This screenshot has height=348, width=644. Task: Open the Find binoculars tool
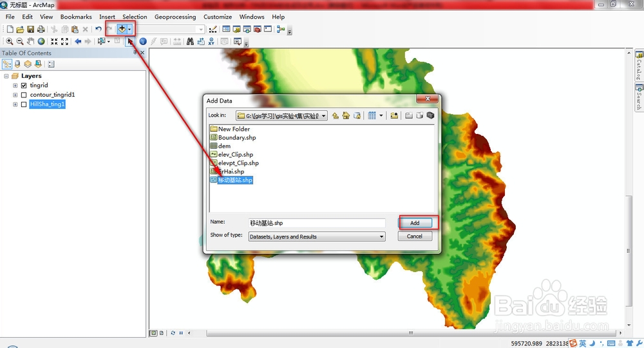pos(190,41)
